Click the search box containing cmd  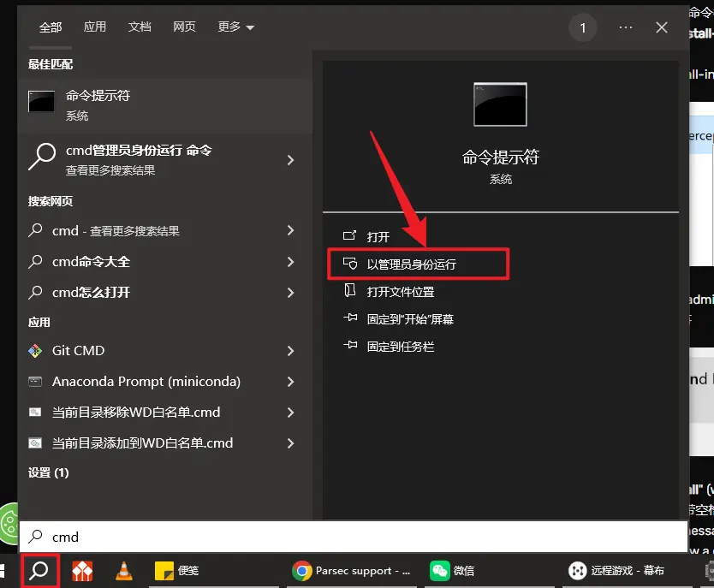coord(342,538)
